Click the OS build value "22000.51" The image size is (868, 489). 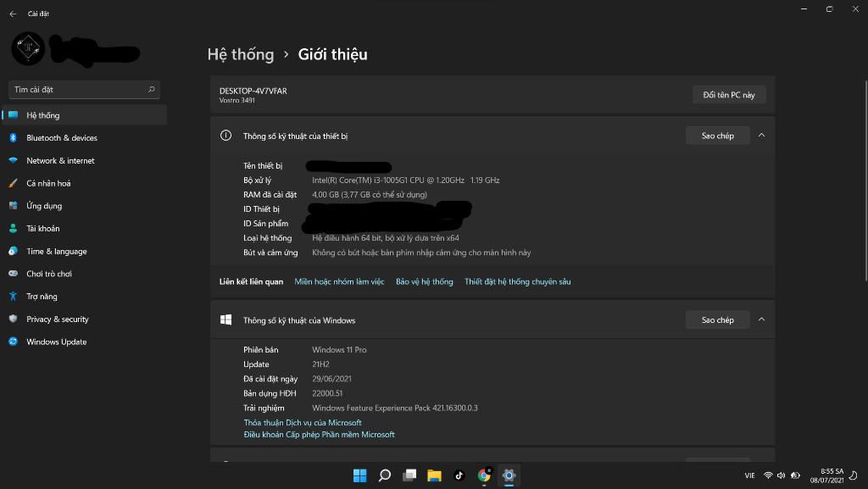click(327, 394)
